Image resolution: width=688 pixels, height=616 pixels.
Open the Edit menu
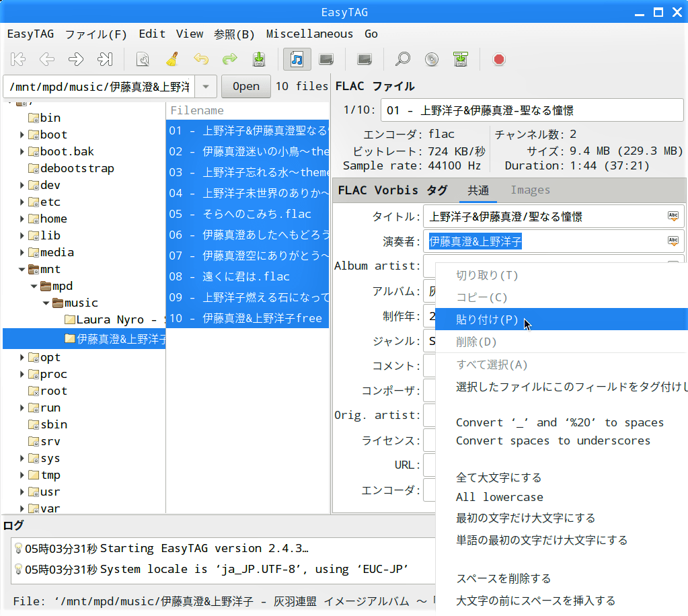point(152,34)
